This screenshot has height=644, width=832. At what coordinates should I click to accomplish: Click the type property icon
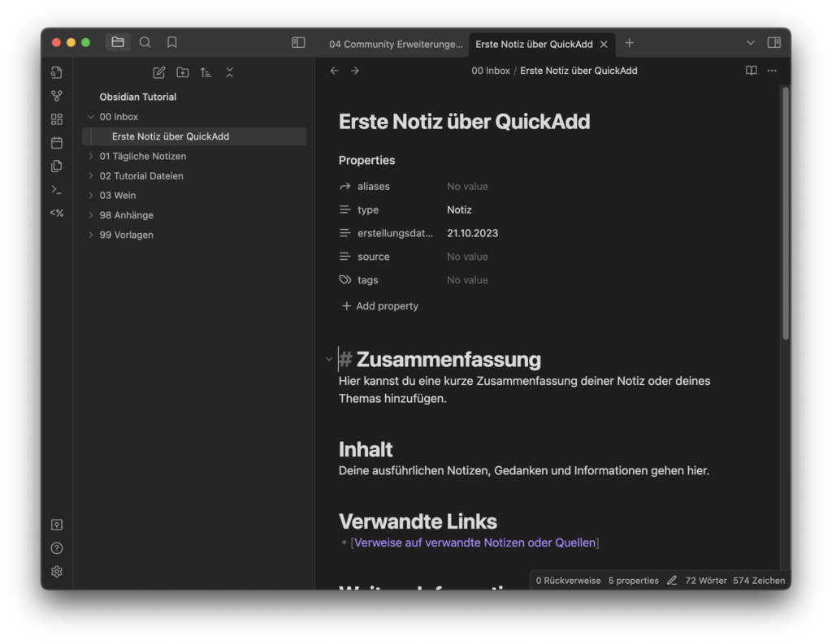click(x=344, y=210)
